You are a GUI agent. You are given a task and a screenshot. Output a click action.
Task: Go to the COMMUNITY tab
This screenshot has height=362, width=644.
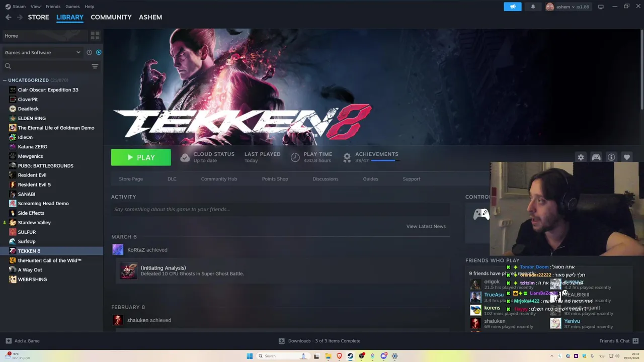(x=111, y=17)
